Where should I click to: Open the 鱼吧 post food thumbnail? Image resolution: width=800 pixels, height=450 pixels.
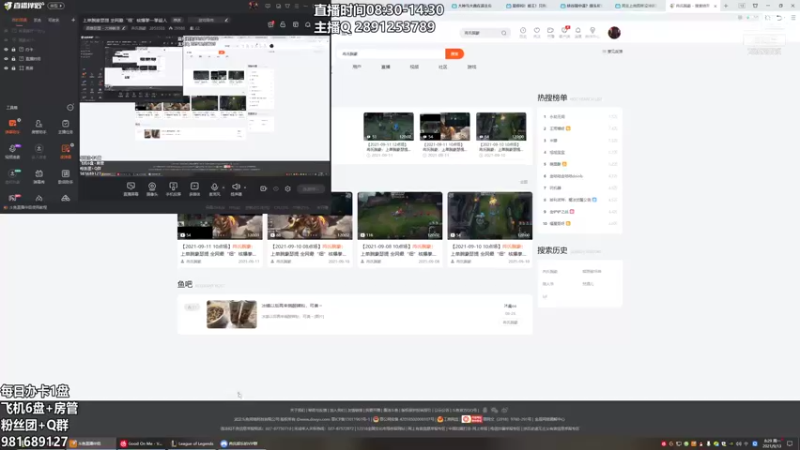[232, 314]
